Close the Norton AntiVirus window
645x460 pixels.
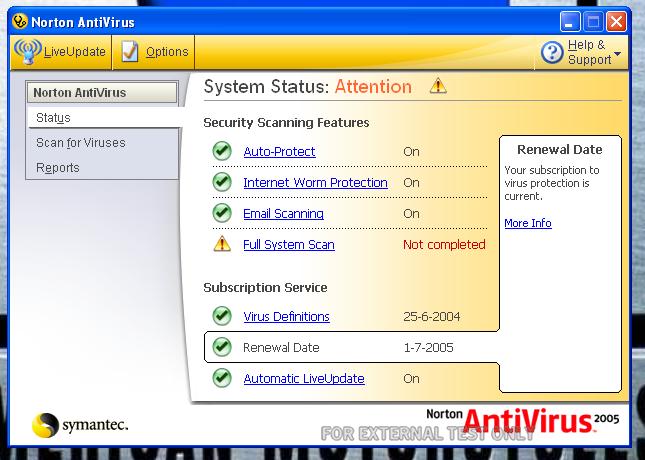(616, 21)
